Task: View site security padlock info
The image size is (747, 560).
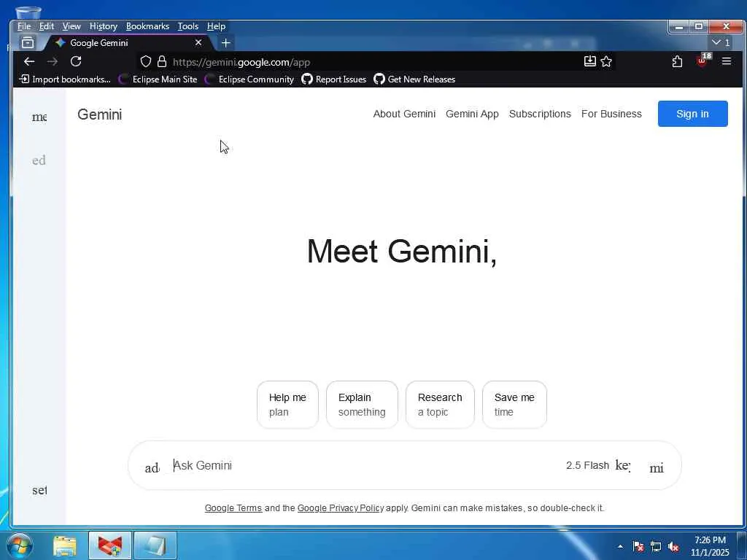Action: point(162,61)
